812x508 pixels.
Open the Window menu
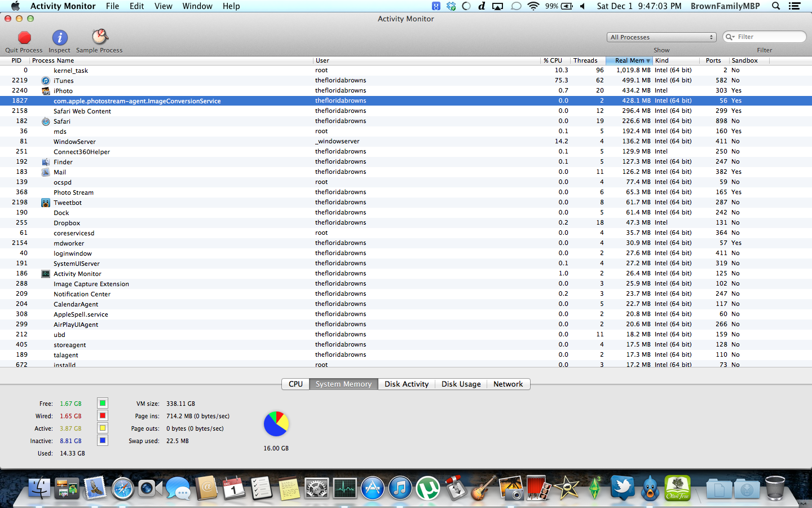click(x=197, y=6)
